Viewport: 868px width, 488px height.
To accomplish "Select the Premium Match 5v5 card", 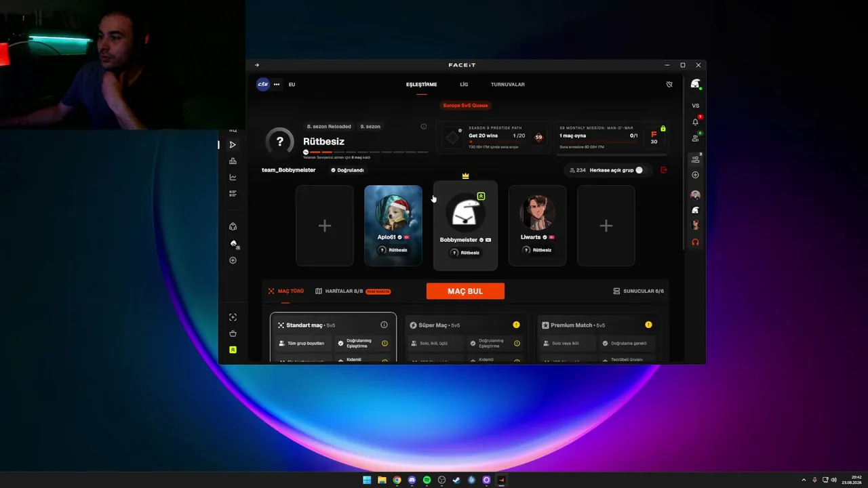I will click(x=597, y=338).
